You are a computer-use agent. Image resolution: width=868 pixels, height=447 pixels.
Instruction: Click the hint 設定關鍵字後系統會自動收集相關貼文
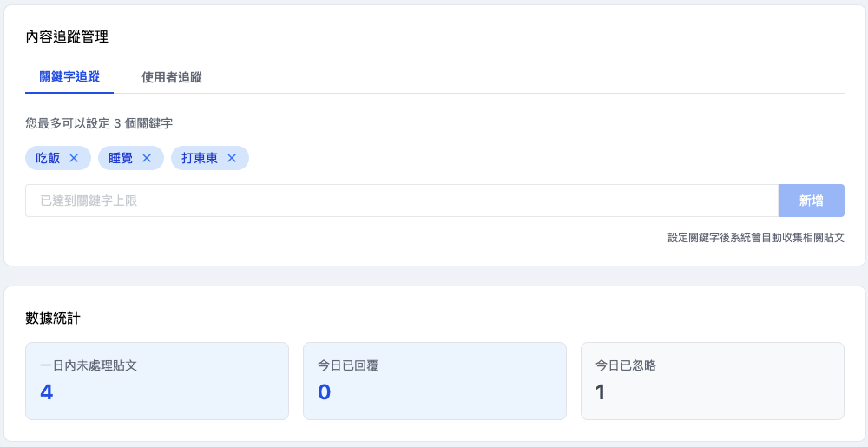755,237
